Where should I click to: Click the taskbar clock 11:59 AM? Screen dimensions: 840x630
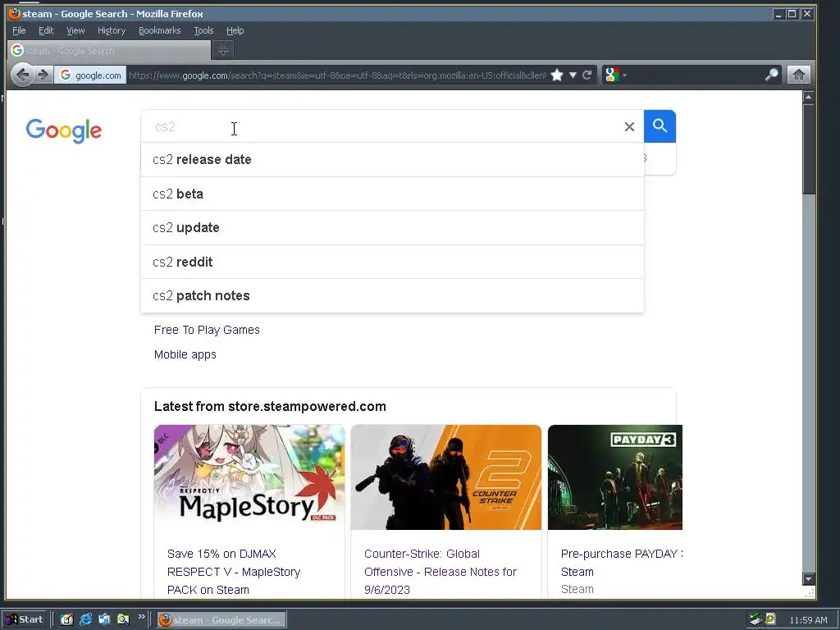[x=808, y=620]
